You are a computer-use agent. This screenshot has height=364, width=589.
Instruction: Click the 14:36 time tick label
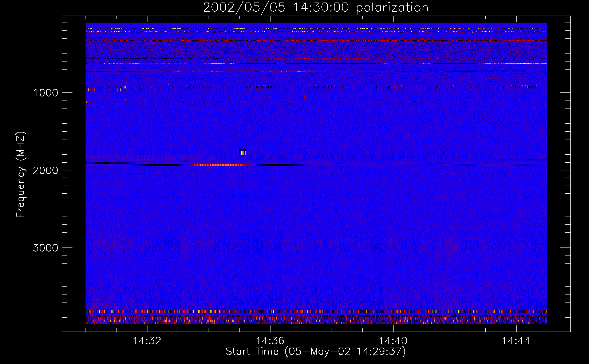[x=270, y=341]
